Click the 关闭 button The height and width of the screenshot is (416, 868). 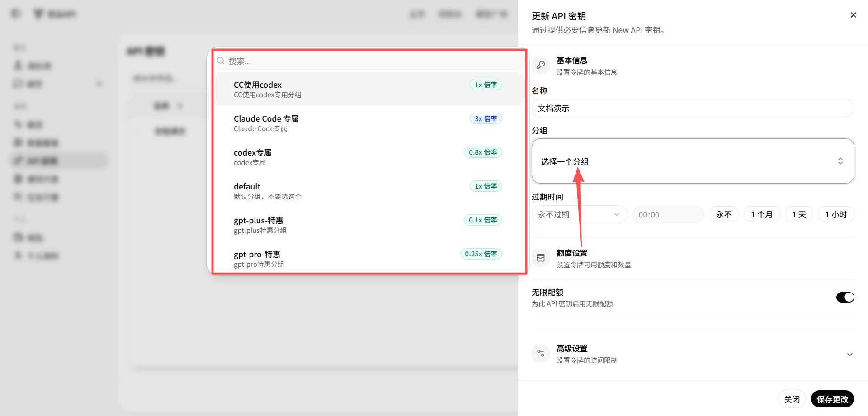792,399
